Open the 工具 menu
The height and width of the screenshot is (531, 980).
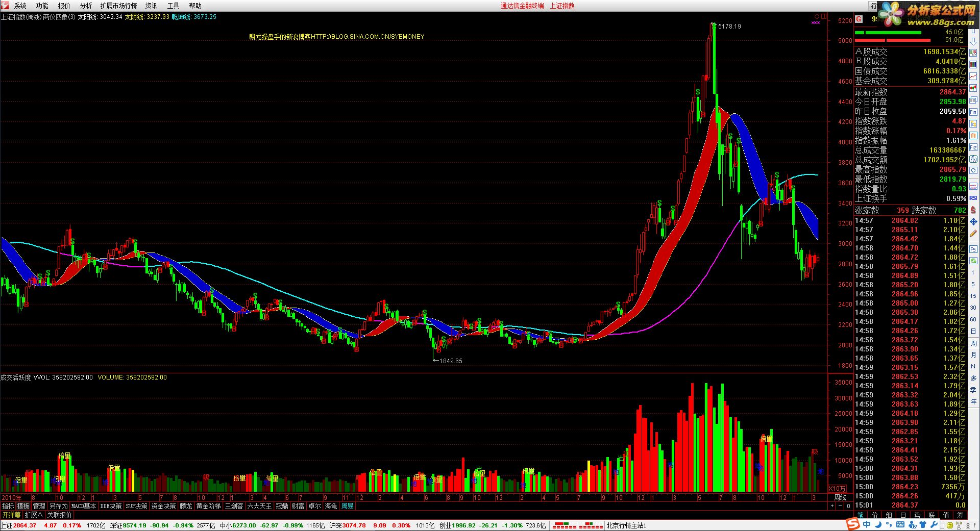(x=174, y=6)
